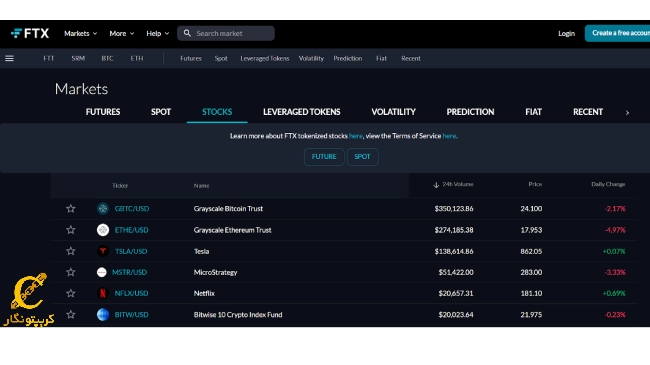Image resolution: width=650 pixels, height=365 pixels.
Task: Open Leveraged Tokens in secondary nav
Action: [264, 58]
